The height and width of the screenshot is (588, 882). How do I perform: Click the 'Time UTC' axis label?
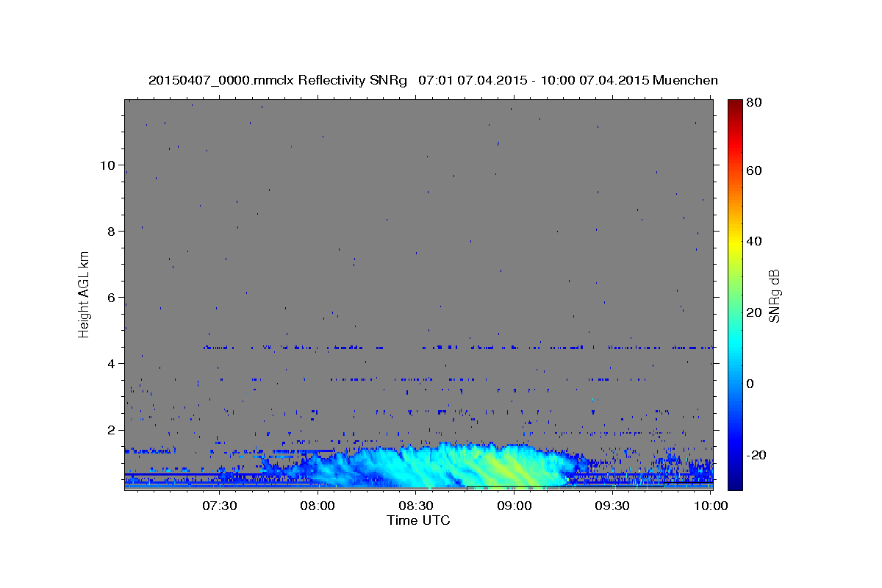(418, 520)
